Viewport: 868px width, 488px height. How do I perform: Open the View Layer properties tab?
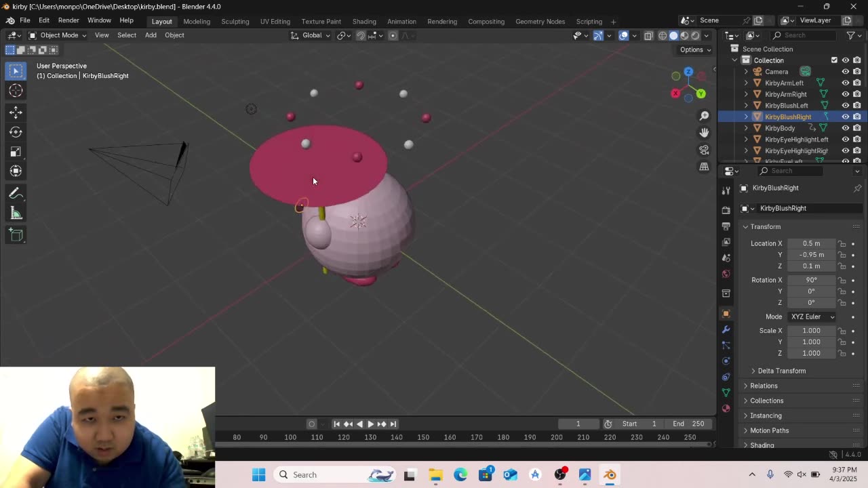point(726,242)
